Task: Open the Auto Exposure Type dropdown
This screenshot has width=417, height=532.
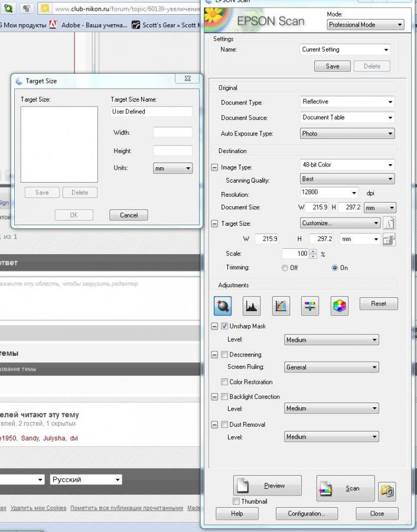Action: coord(347,134)
